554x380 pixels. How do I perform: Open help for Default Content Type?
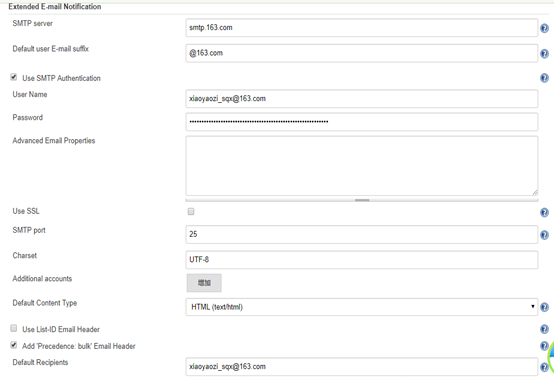pos(544,307)
